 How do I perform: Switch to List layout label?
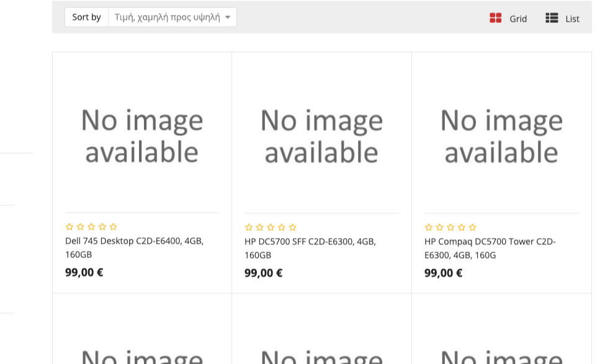[572, 19]
